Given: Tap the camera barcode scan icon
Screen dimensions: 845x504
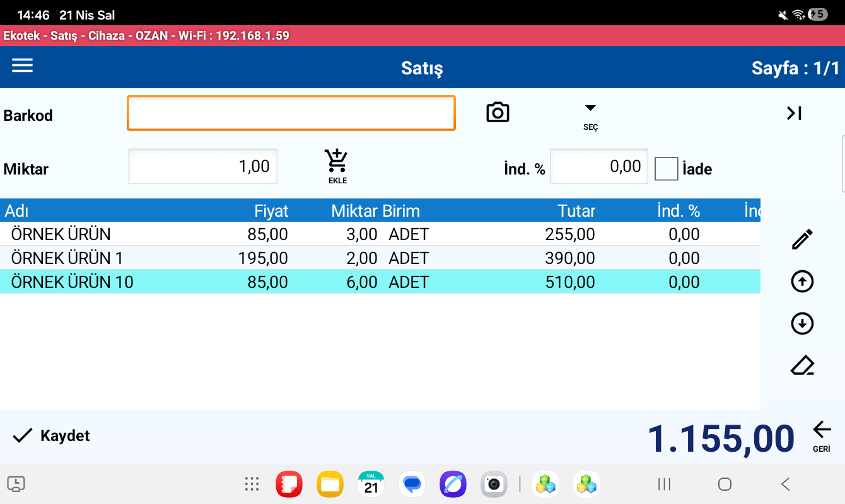Looking at the screenshot, I should [498, 113].
